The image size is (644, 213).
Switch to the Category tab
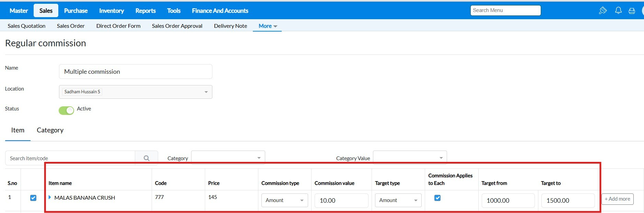[x=50, y=130]
